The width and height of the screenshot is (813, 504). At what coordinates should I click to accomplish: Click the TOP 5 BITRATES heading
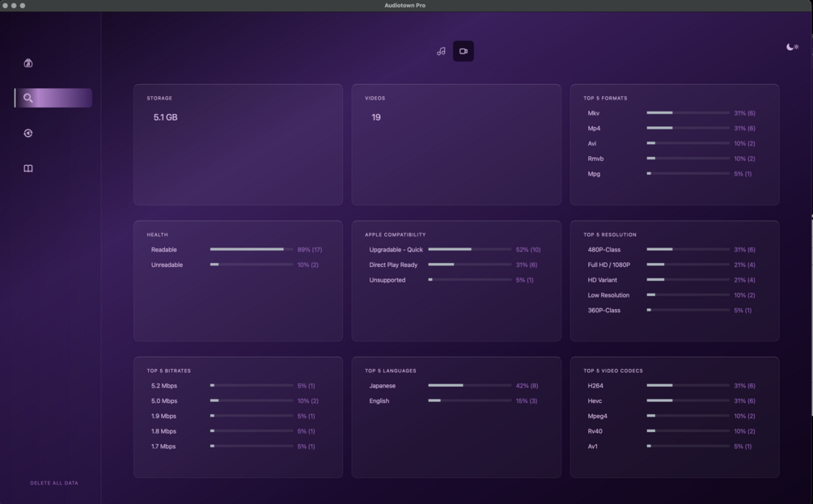(x=168, y=371)
